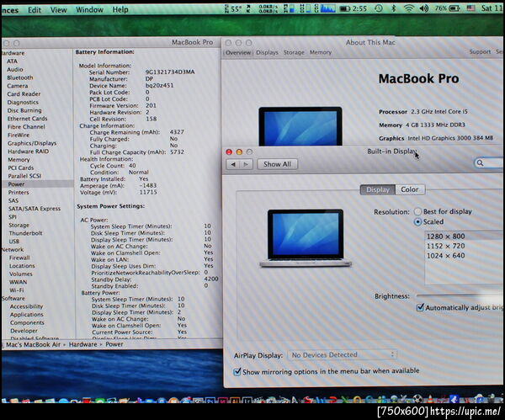505x420 pixels.
Task: Select Thunderbolt in sidebar
Action: [25, 233]
